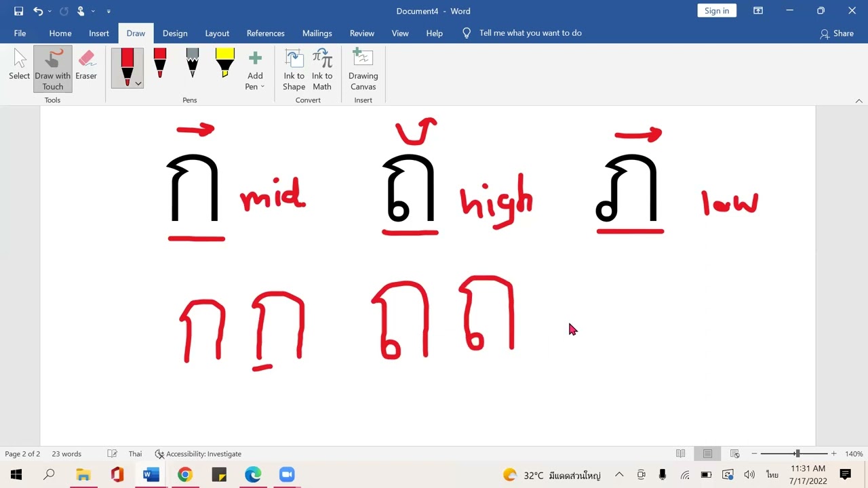Switch to Print Layout view

(x=707, y=454)
